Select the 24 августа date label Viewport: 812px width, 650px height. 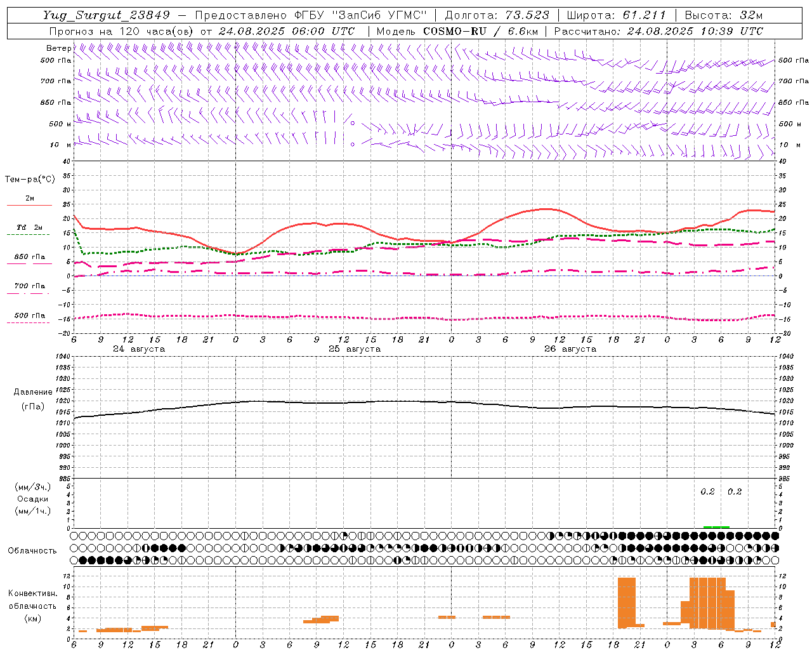tap(139, 349)
